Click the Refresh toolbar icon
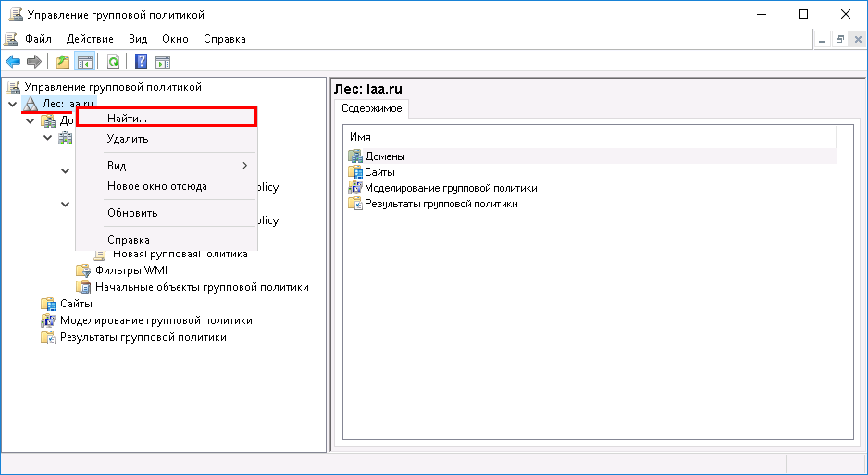This screenshot has width=868, height=475. (113, 62)
